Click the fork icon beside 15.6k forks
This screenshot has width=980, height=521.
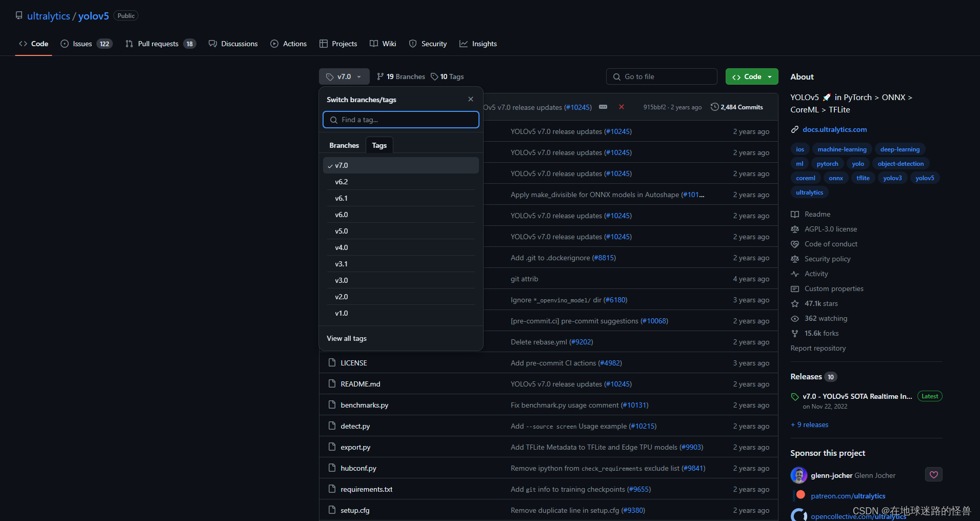(794, 333)
